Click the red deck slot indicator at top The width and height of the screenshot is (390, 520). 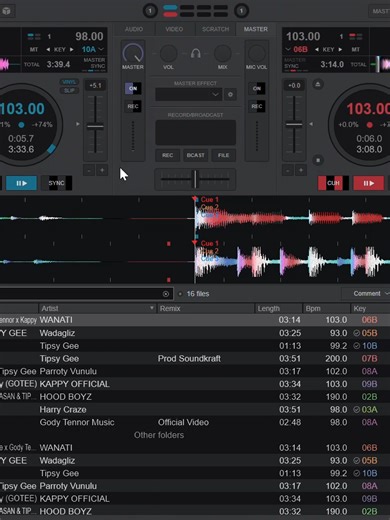tap(170, 14)
